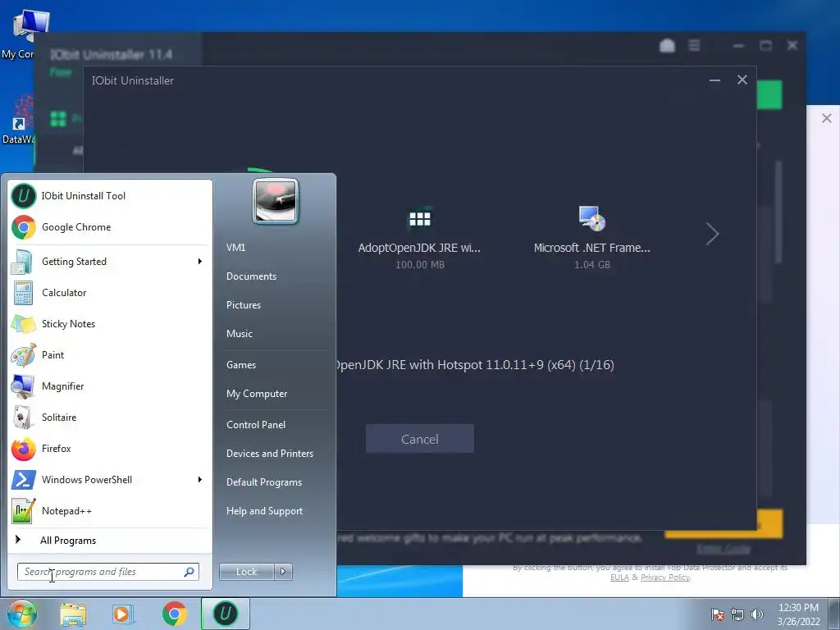This screenshot has height=630, width=840.
Task: Open Music library
Action: [240, 334]
